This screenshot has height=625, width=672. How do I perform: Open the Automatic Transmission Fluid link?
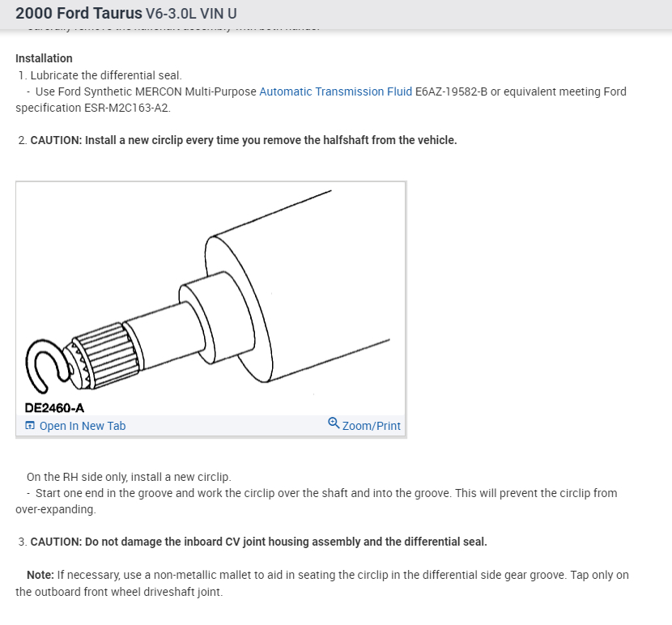pyautogui.click(x=335, y=91)
